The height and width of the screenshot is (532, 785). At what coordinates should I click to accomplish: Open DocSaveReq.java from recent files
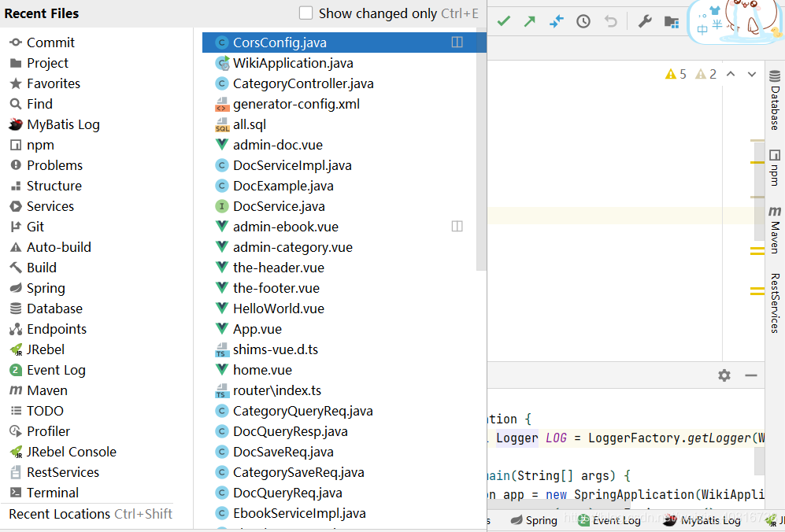tap(283, 452)
